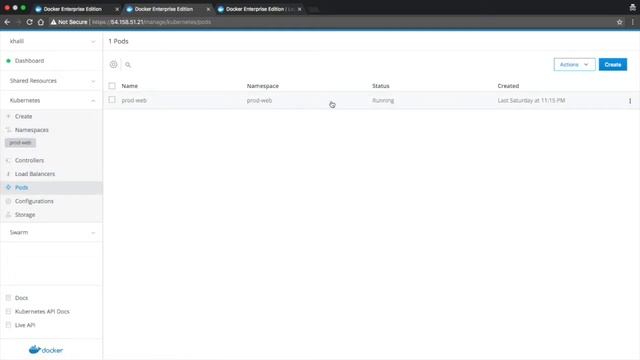
Task: Click the 1 Pods heading
Action: [118, 41]
